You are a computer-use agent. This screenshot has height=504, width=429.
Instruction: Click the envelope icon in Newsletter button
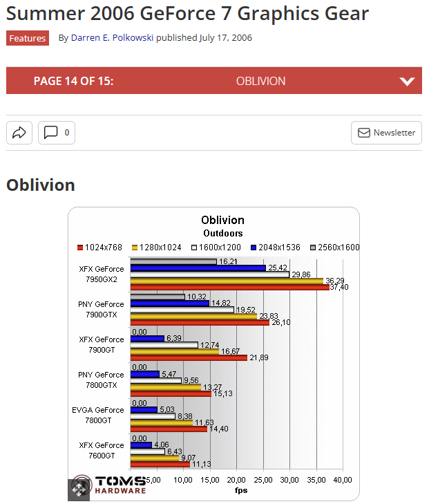pyautogui.click(x=364, y=133)
